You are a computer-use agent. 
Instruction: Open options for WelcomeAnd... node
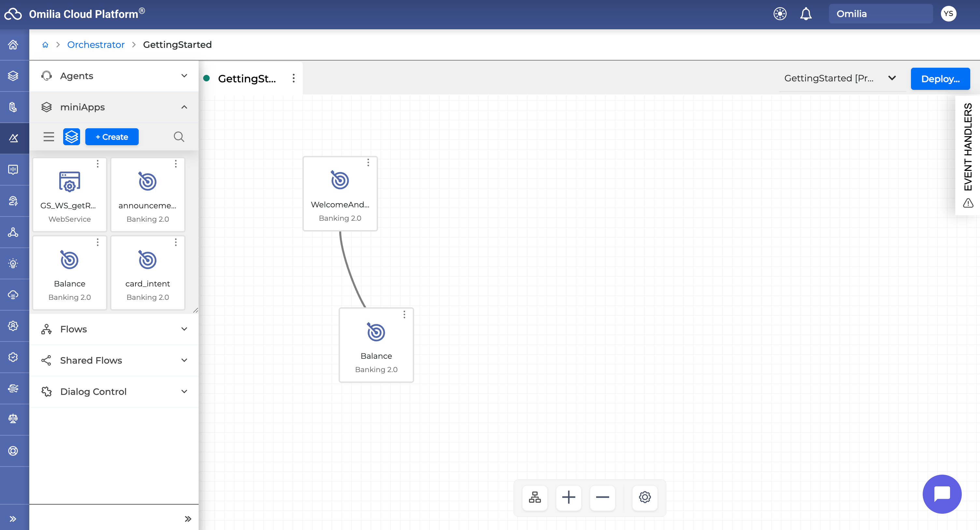[x=368, y=163]
